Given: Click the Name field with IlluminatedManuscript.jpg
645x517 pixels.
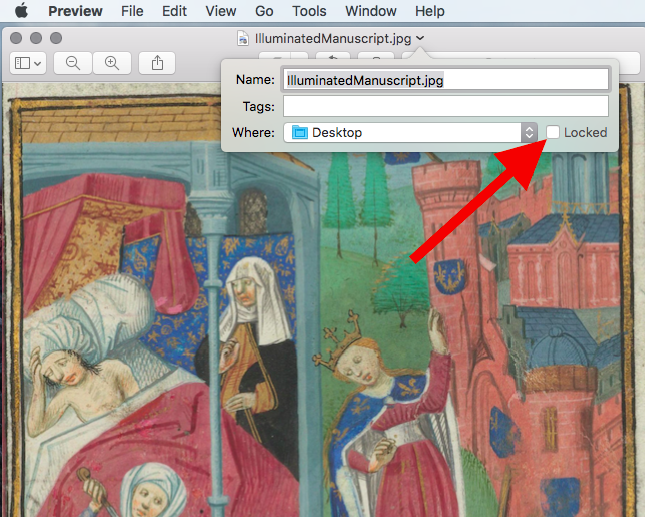Looking at the screenshot, I should click(x=446, y=80).
